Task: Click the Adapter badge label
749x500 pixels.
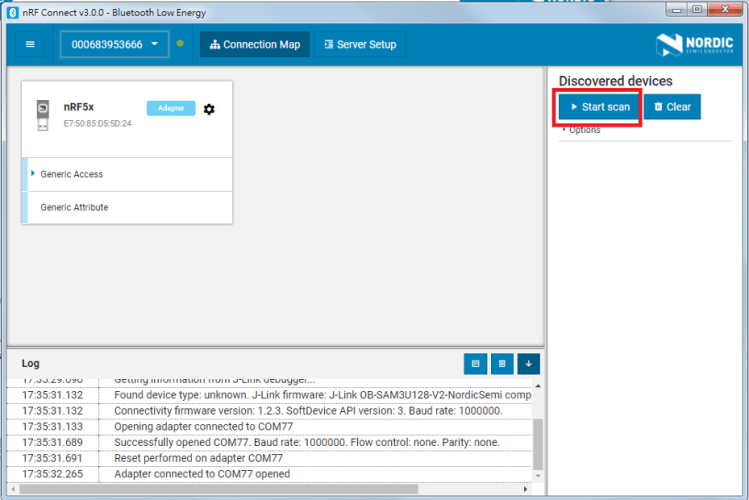Action: pos(171,108)
